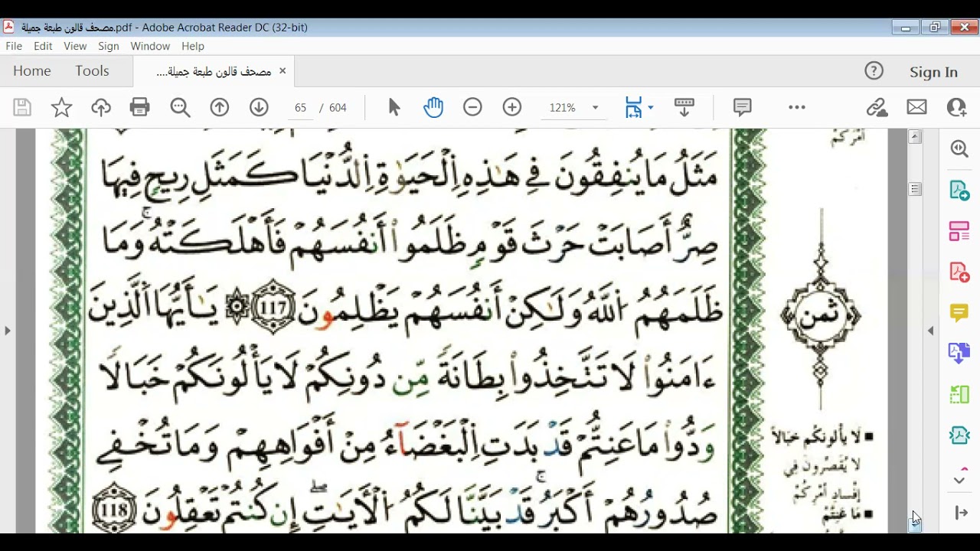Click the vertical scrollbar down arrow
The image size is (980, 551).
click(915, 525)
